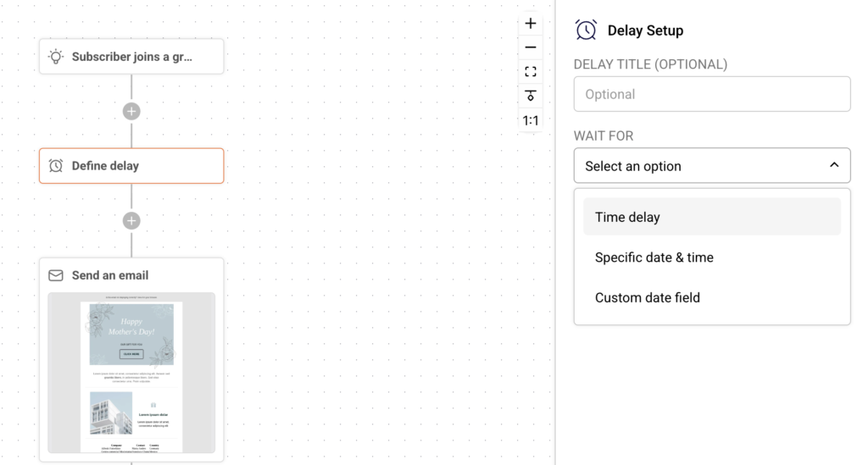
Task: Click the Delay Setup clock icon
Action: 586,30
